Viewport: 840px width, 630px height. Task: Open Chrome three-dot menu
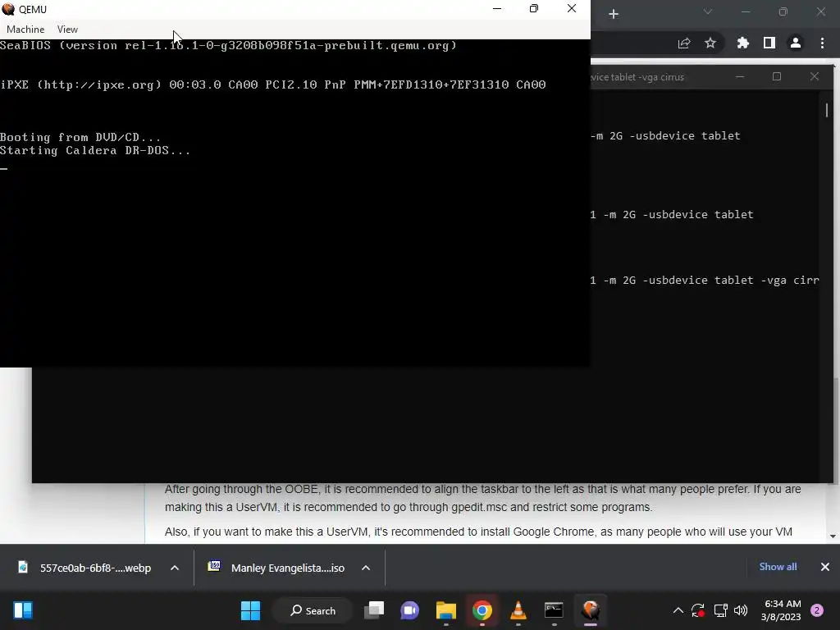822,43
